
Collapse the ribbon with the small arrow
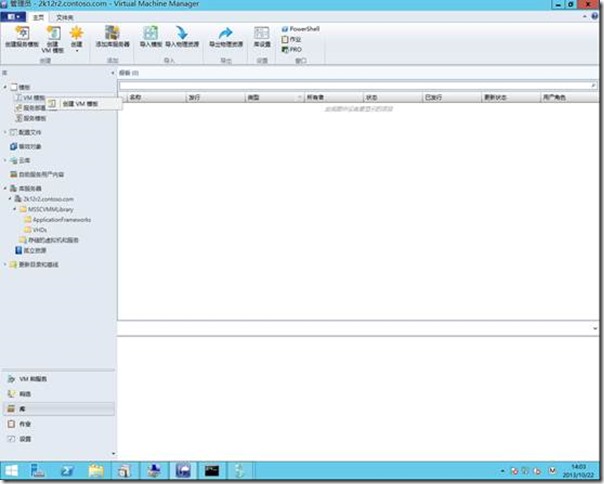(584, 16)
